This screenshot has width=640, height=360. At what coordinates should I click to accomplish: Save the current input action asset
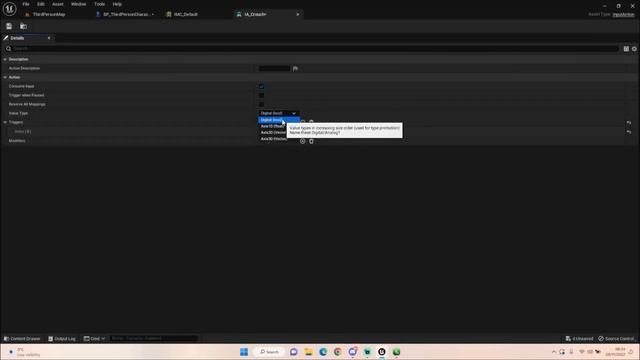[9, 26]
